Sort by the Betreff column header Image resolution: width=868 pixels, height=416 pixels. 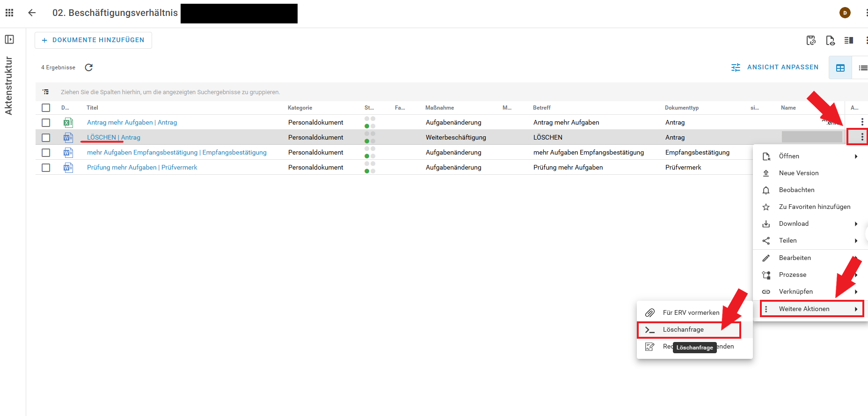tap(541, 108)
